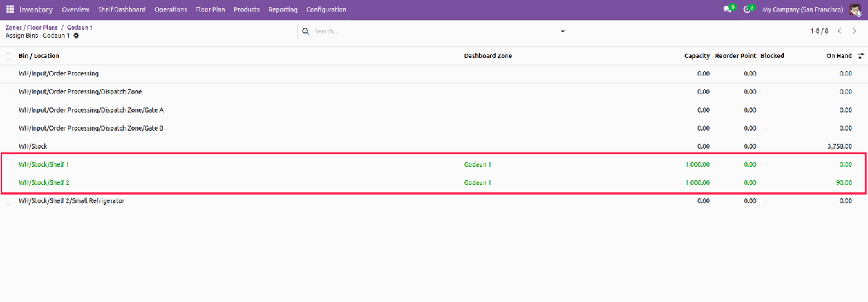Open the Operations menu

[171, 9]
